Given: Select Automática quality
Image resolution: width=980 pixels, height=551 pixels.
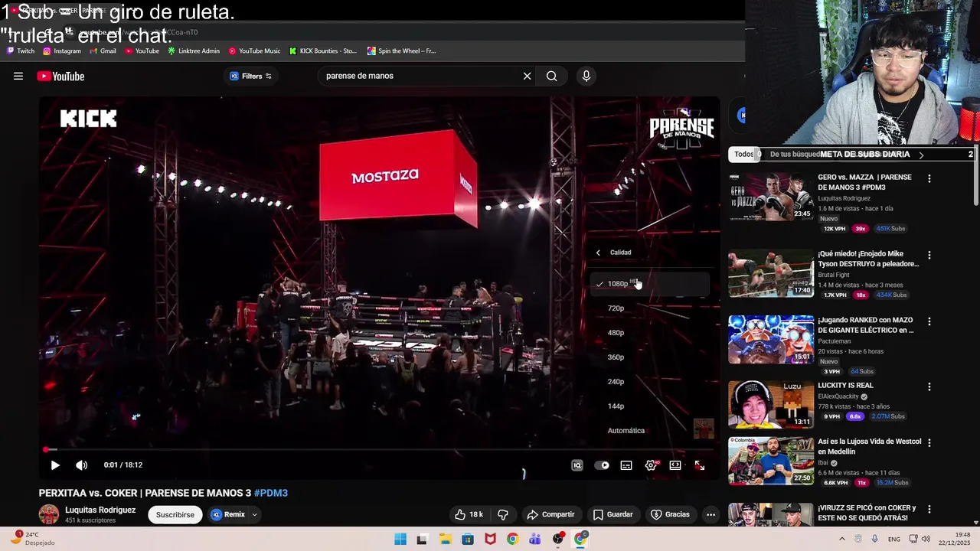Looking at the screenshot, I should (649, 431).
